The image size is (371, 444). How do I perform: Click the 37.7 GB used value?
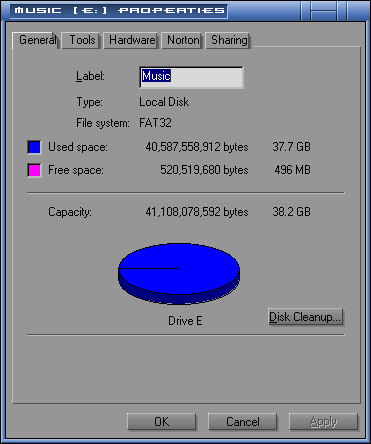[291, 147]
